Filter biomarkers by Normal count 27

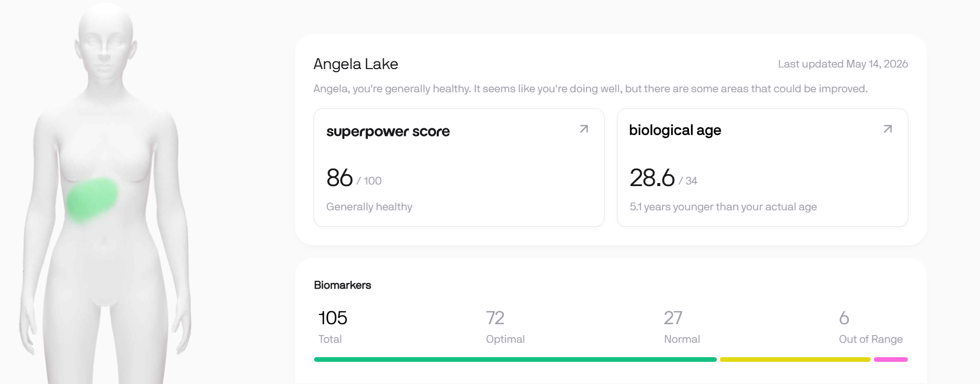[x=682, y=327]
